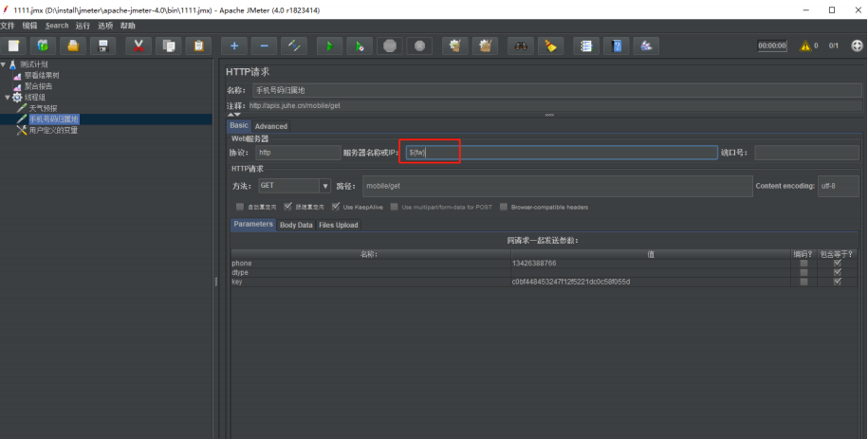Click the 名称 name input field

(558, 90)
